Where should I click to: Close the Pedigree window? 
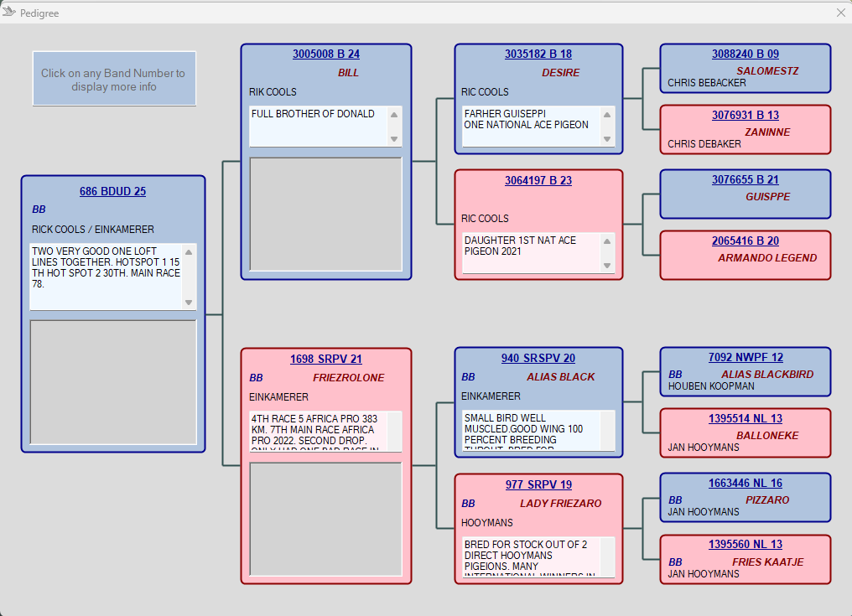[x=841, y=13]
